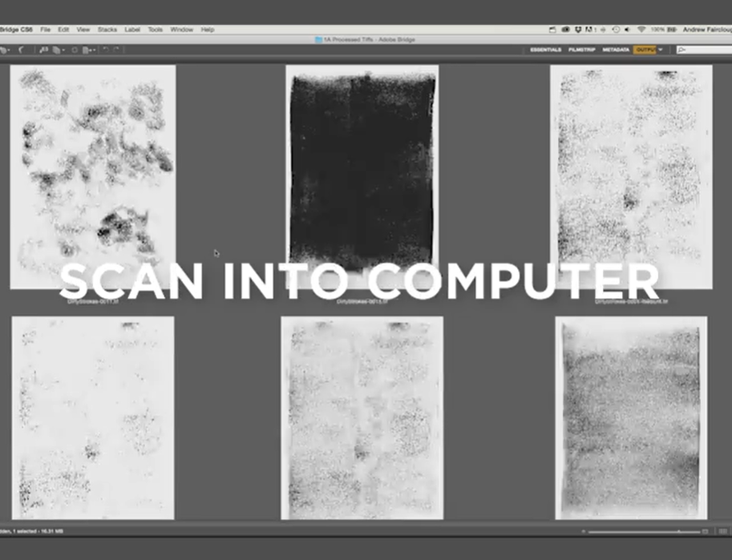Open the Tools menu
Viewport: 732px width, 560px height.
(x=155, y=30)
